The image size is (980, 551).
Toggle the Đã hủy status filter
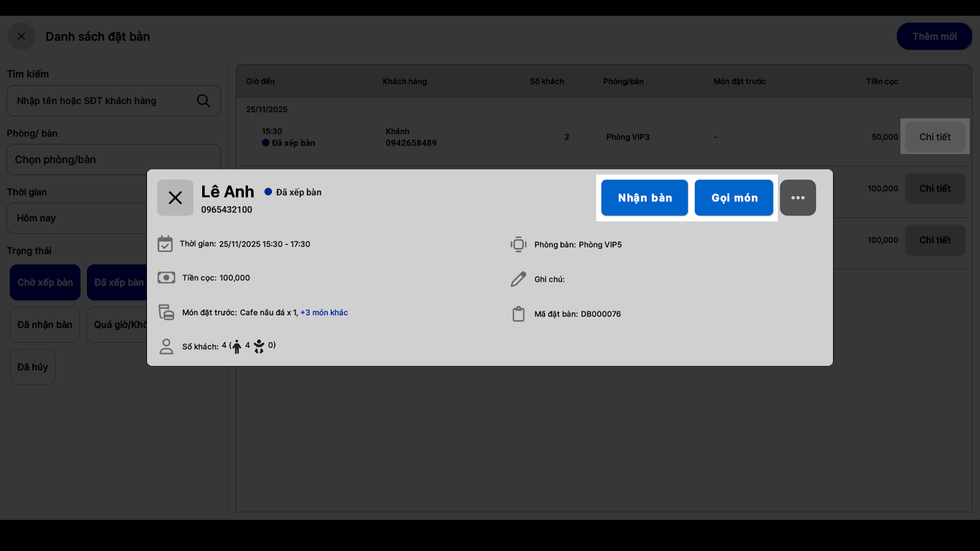pyautogui.click(x=32, y=367)
